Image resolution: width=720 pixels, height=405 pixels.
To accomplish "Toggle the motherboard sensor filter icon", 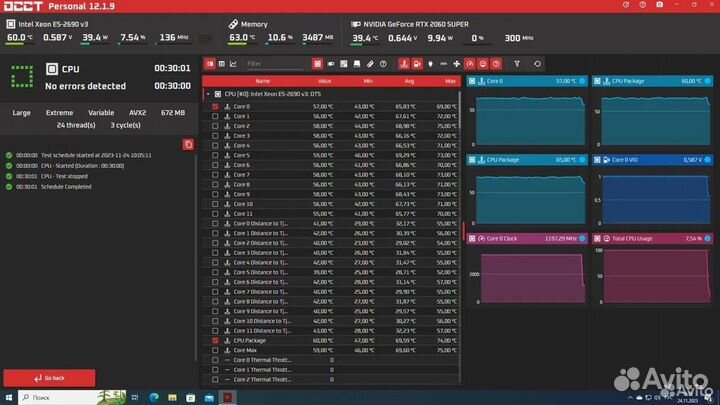I will click(x=343, y=64).
